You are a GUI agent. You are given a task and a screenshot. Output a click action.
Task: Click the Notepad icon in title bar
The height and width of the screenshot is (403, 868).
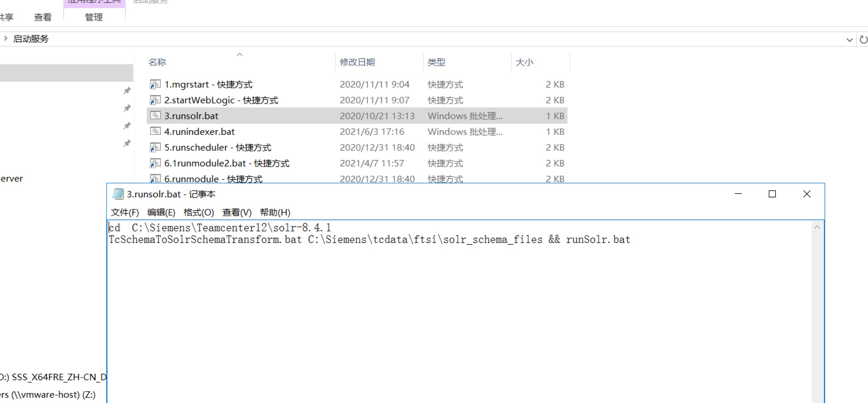coord(118,194)
